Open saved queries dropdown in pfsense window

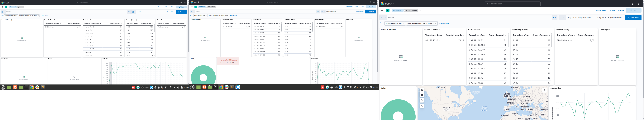click(x=3, y=12)
